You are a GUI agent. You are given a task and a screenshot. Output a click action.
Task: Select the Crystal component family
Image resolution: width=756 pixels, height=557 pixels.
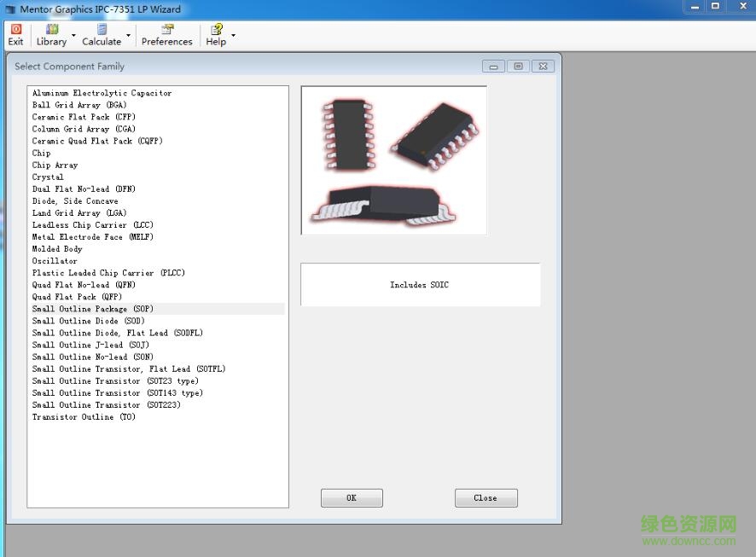click(49, 177)
